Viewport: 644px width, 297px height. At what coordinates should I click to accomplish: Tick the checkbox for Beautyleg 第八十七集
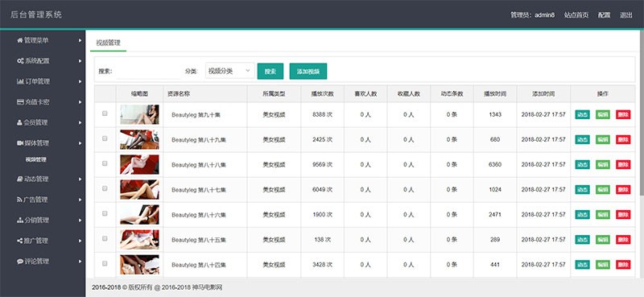point(105,188)
